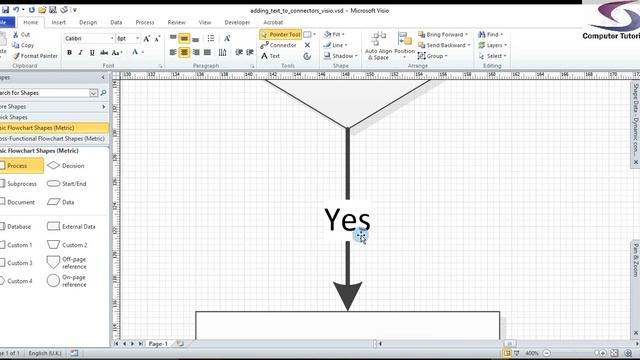Grow the font size
The height and width of the screenshot is (360, 640).
[x=147, y=38]
